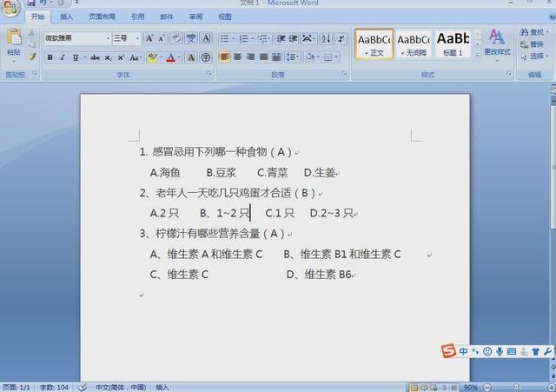Open the font size dropdown (三号)
The height and width of the screenshot is (392, 556).
click(x=137, y=38)
